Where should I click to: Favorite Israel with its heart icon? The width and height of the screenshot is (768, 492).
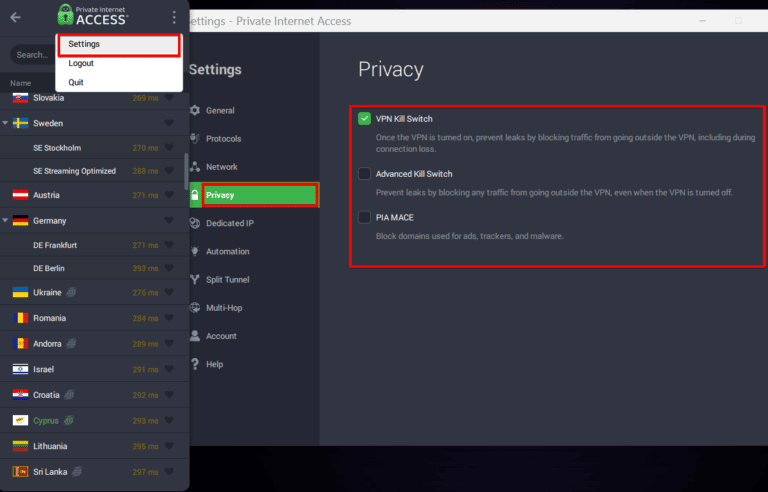[x=169, y=369]
